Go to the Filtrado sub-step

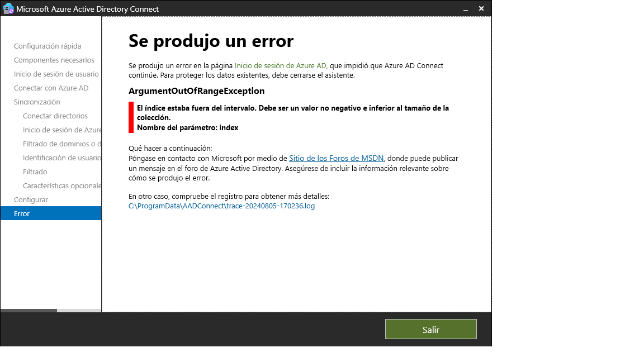click(35, 172)
